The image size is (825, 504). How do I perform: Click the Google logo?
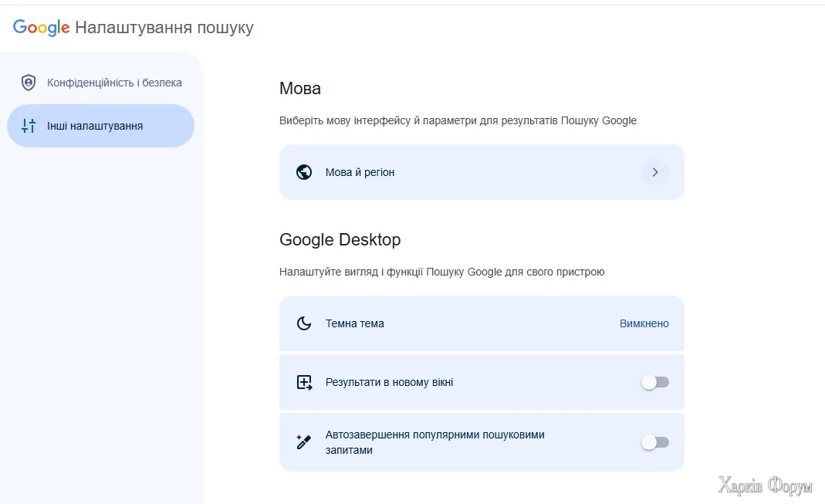coord(40,28)
